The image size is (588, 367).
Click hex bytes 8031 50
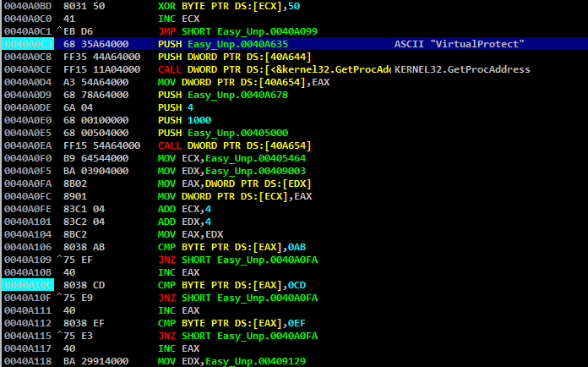point(84,6)
